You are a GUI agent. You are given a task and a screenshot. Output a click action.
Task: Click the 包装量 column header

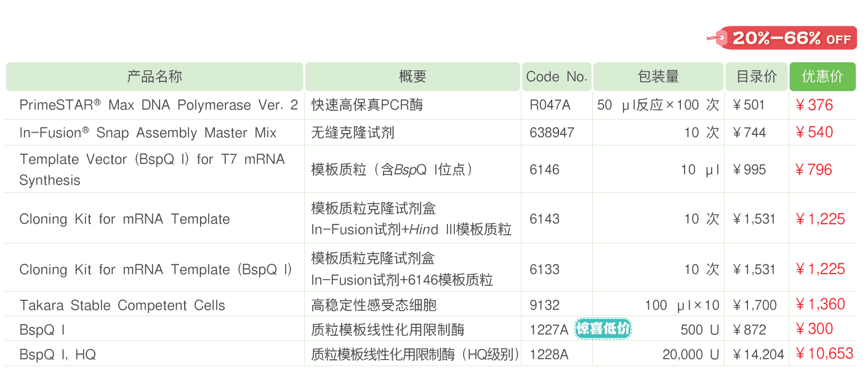(658, 77)
